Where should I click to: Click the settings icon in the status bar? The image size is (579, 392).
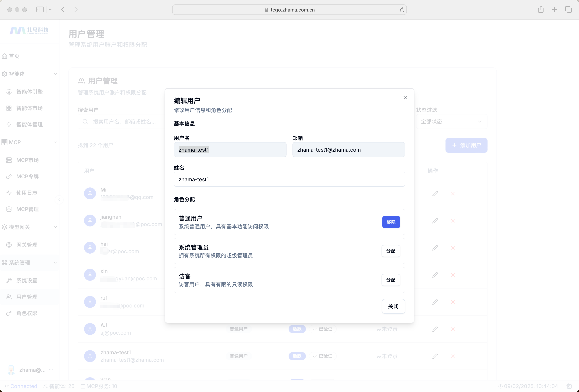pyautogui.click(x=569, y=386)
